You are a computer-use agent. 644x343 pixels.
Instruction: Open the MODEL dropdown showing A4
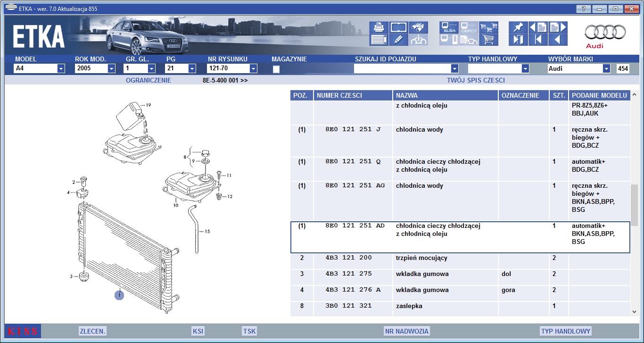[39, 68]
